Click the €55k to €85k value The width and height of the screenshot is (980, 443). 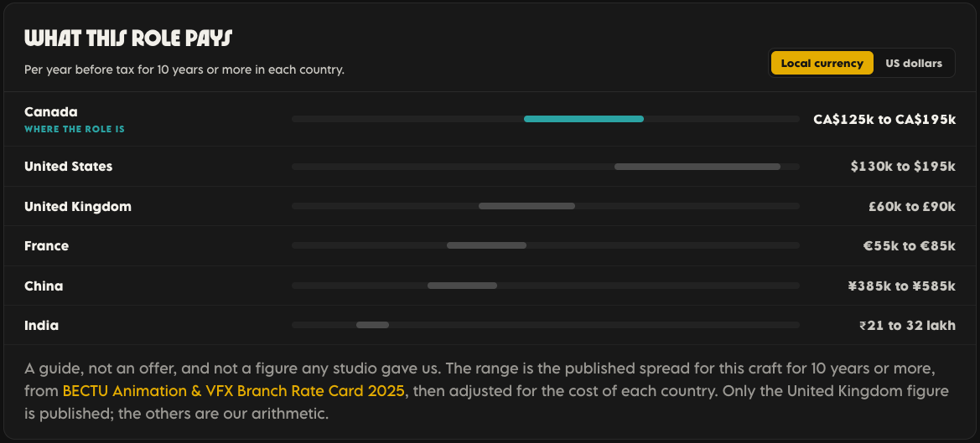pos(910,246)
